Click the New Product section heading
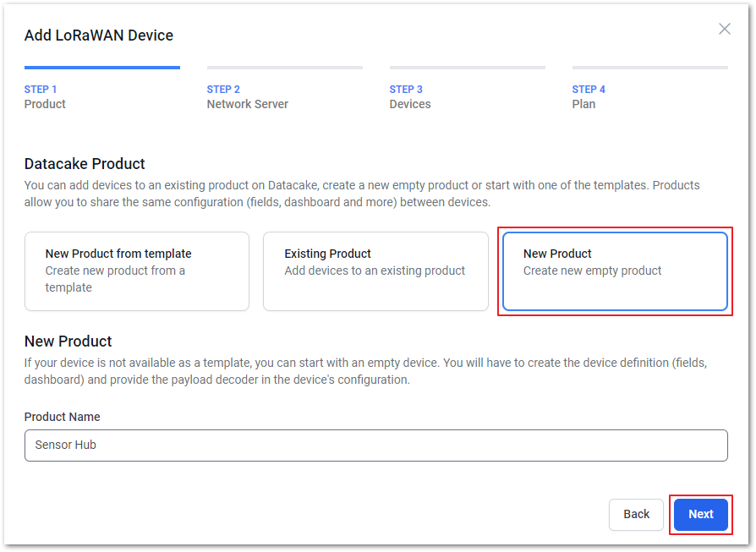Image resolution: width=756 pixels, height=552 pixels. click(x=68, y=342)
